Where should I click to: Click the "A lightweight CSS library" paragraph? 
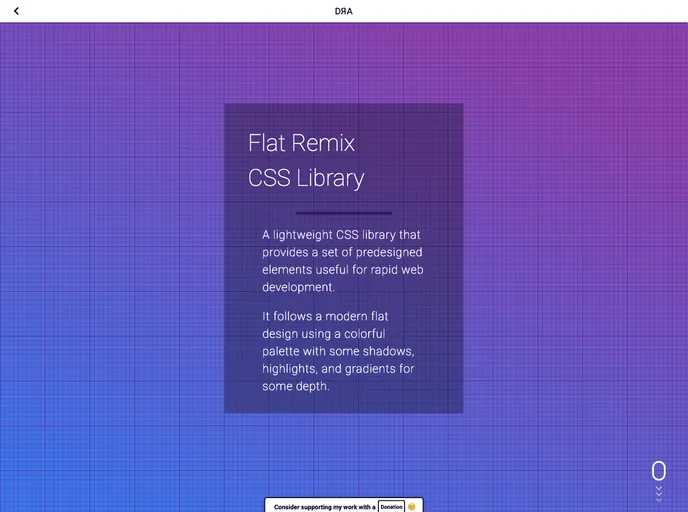tap(343, 261)
